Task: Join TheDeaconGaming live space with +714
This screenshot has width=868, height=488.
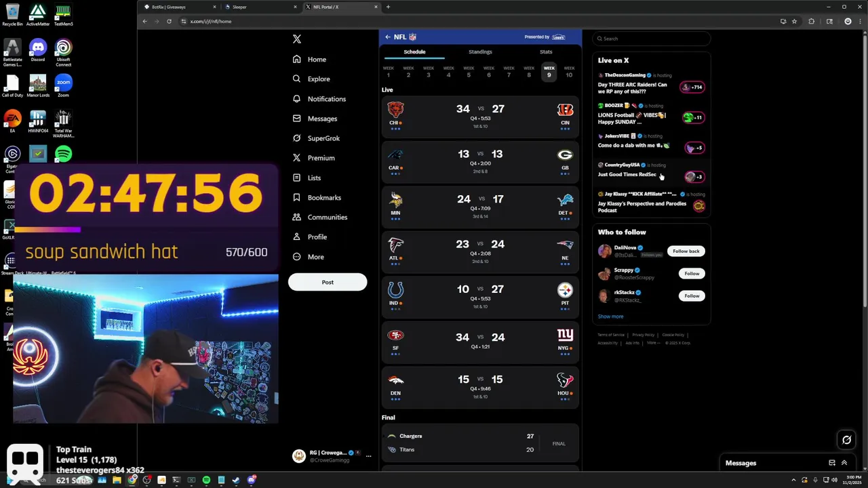Action: click(x=693, y=87)
